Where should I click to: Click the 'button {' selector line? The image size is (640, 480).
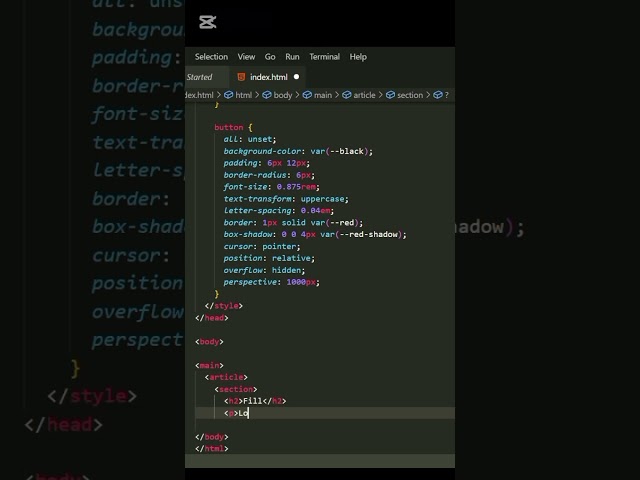pyautogui.click(x=233, y=127)
